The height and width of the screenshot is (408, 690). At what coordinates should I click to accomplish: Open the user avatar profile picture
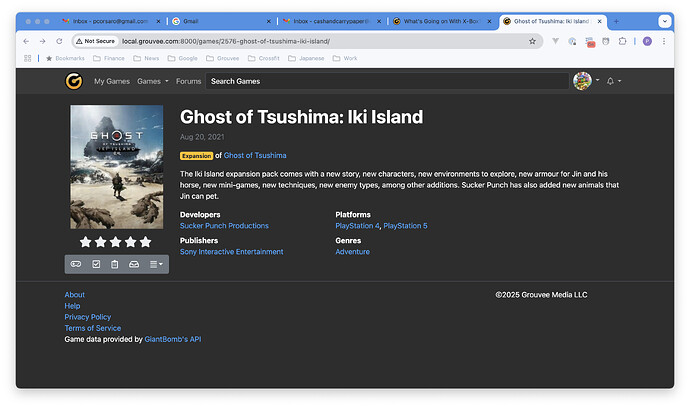582,81
